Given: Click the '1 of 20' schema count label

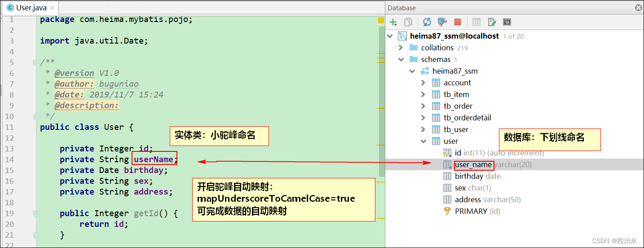Looking at the screenshot, I should [513, 36].
